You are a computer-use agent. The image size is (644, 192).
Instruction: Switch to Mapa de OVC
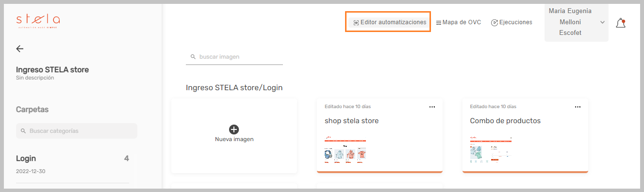click(x=458, y=22)
